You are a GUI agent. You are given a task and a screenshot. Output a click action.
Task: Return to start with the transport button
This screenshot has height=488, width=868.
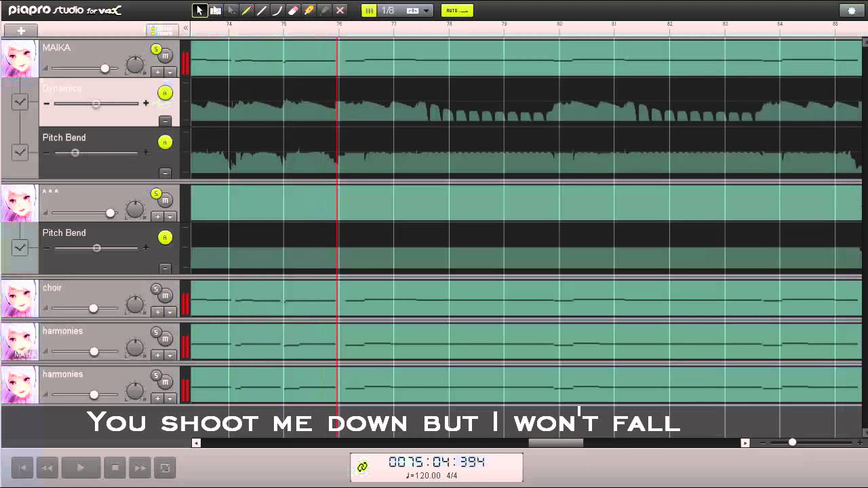pos(22,468)
